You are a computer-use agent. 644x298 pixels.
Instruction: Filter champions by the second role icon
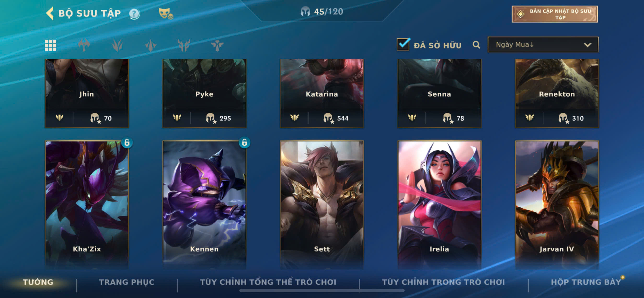(117, 45)
